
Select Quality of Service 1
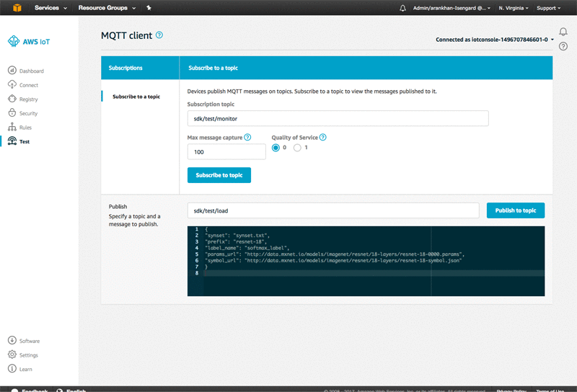pos(297,148)
